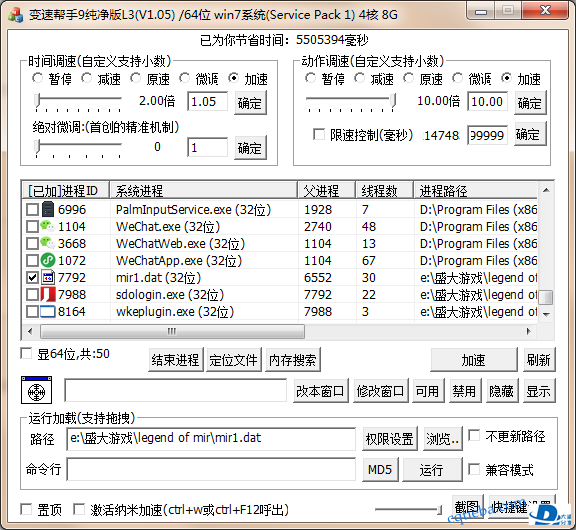The width and height of the screenshot is (576, 530).
Task: Select 暂停 radio in 动作调速 group
Action: tap(310, 78)
